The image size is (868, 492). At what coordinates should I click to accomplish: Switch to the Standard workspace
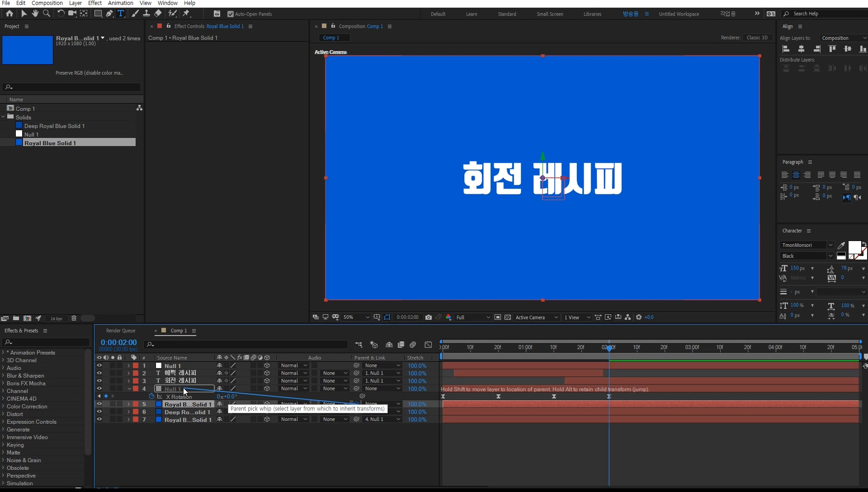pyautogui.click(x=507, y=14)
